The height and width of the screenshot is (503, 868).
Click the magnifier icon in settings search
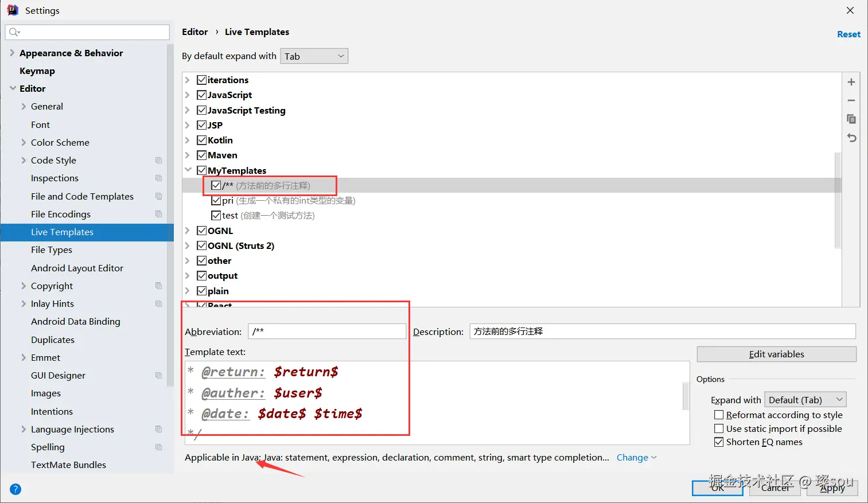14,32
